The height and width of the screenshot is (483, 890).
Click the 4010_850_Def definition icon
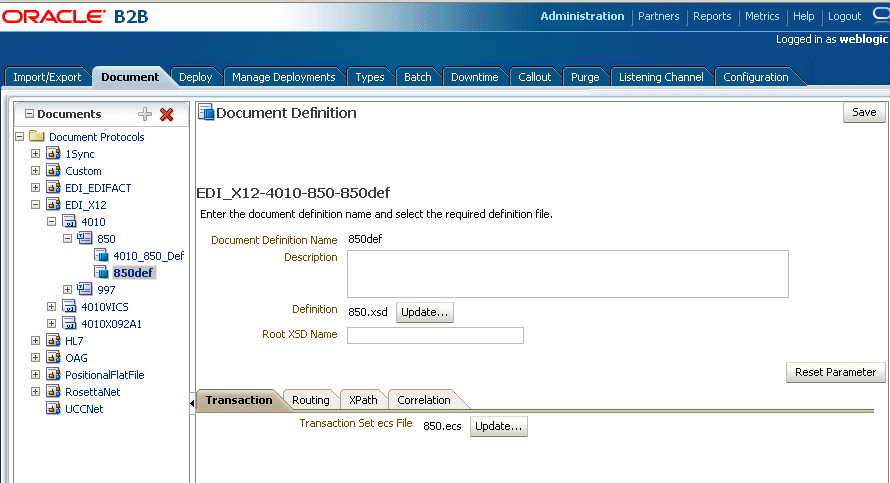click(x=101, y=255)
